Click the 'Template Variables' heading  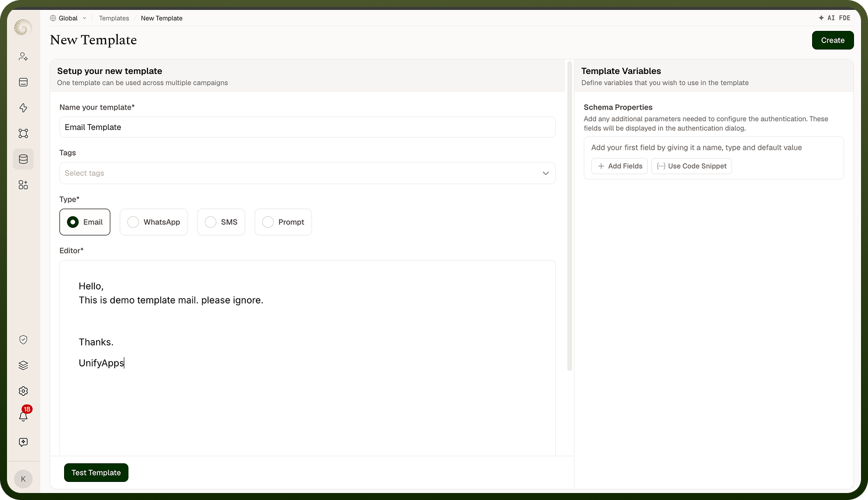(621, 71)
